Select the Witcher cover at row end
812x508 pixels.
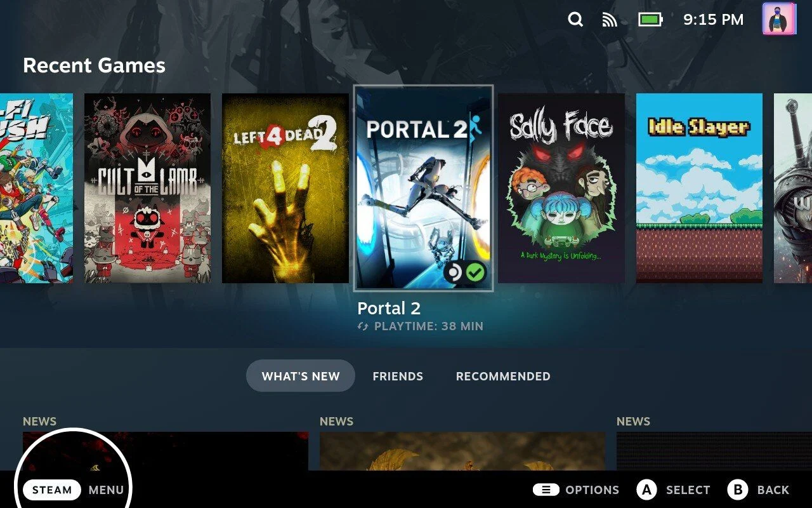793,188
